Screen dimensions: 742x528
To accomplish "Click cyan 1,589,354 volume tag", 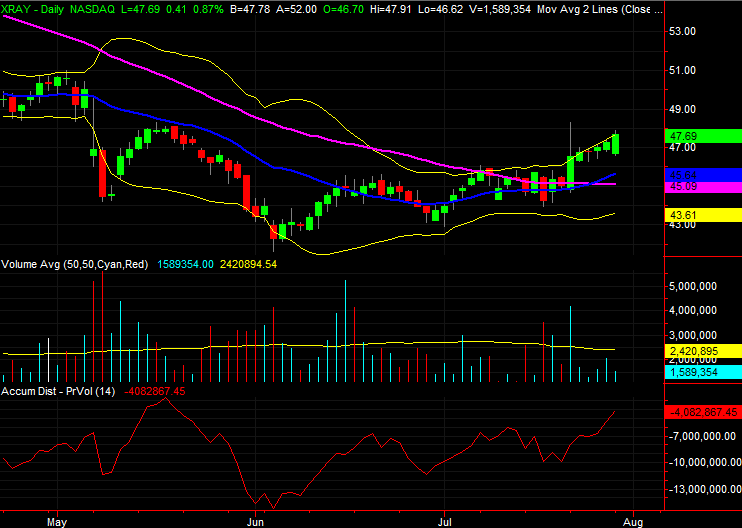I will [x=703, y=372].
